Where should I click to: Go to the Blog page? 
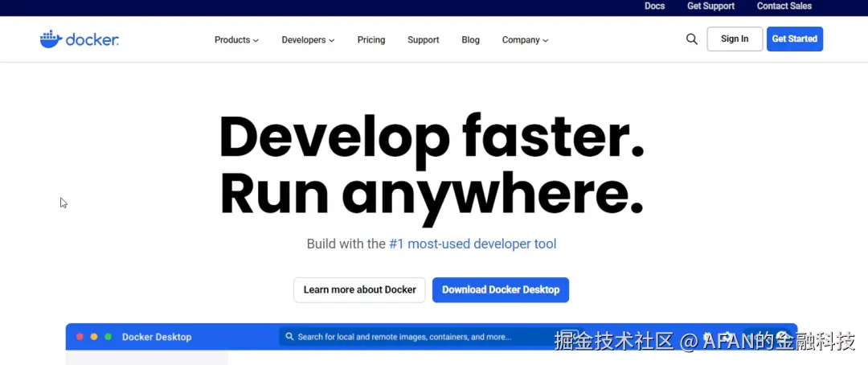point(470,40)
